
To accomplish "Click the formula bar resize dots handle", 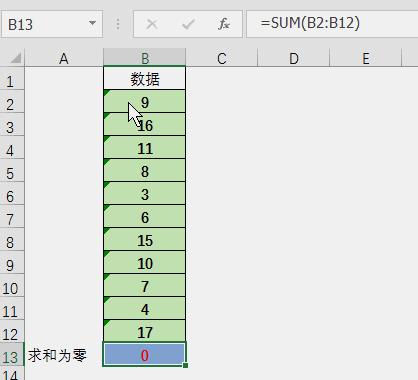I will tap(118, 24).
